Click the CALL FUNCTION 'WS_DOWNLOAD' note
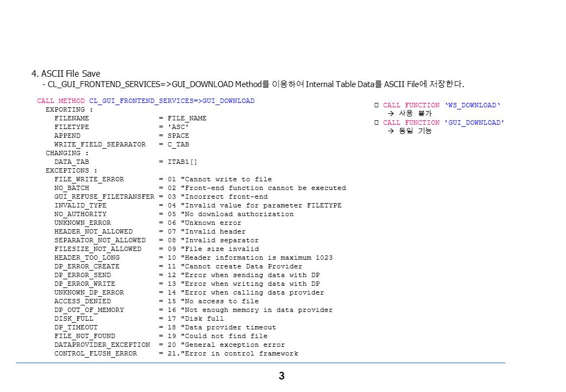Viewport: 566px width, 392px height. pyautogui.click(x=441, y=106)
